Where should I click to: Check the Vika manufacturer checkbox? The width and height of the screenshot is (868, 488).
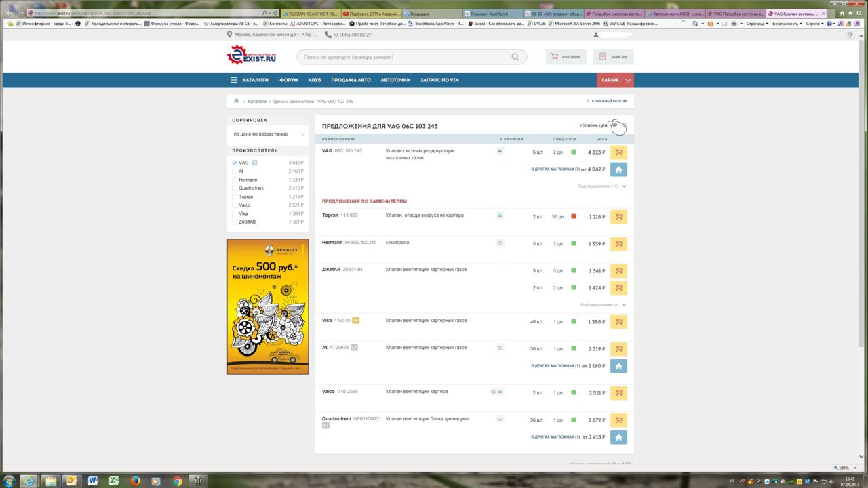(235, 213)
